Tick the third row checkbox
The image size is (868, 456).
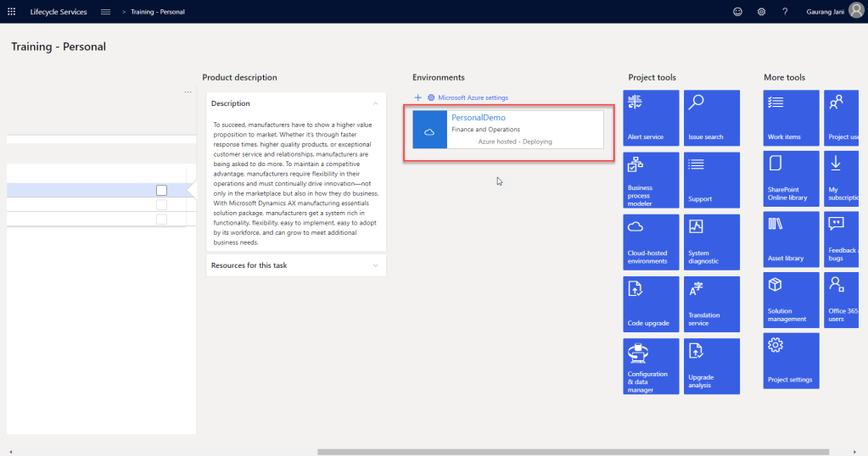coord(161,220)
